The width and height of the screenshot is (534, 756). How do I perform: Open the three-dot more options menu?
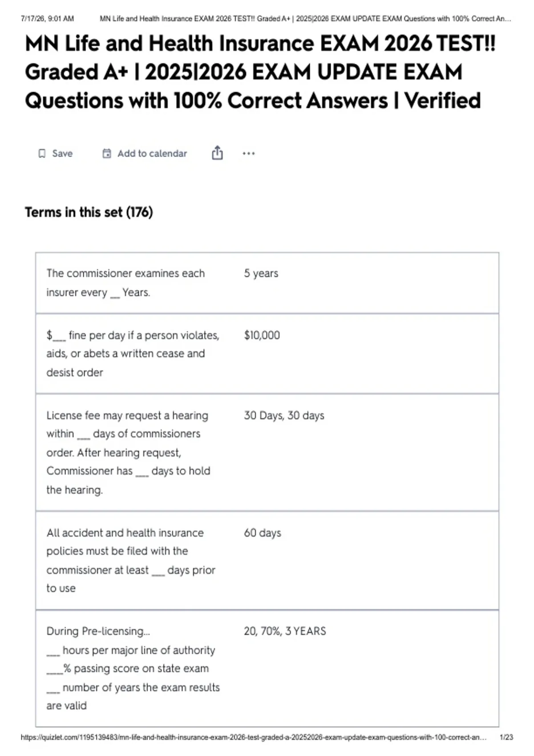(x=249, y=153)
